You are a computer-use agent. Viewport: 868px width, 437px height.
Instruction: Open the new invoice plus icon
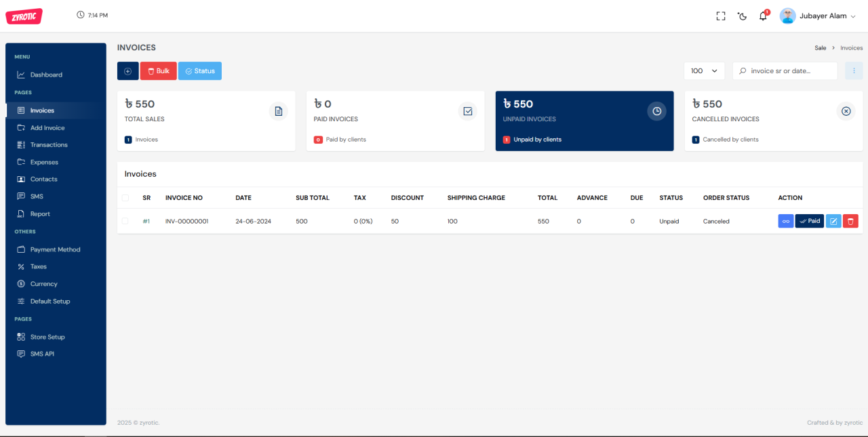tap(127, 70)
